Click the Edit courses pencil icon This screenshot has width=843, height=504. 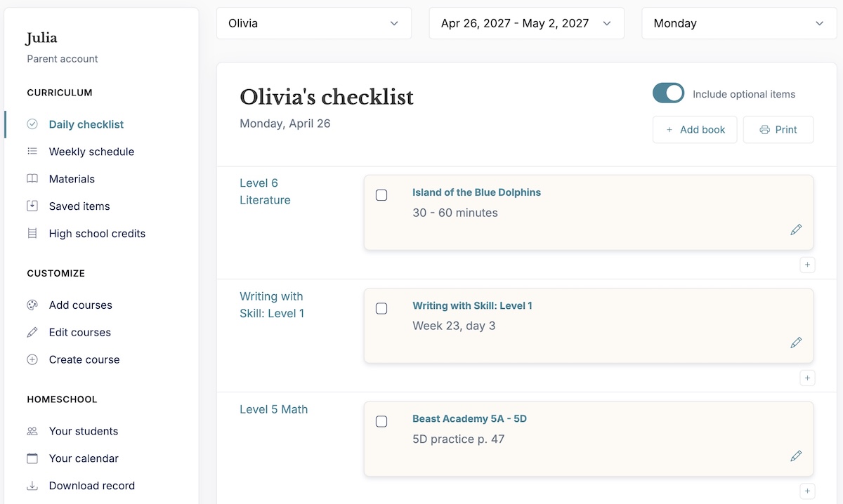(x=32, y=333)
